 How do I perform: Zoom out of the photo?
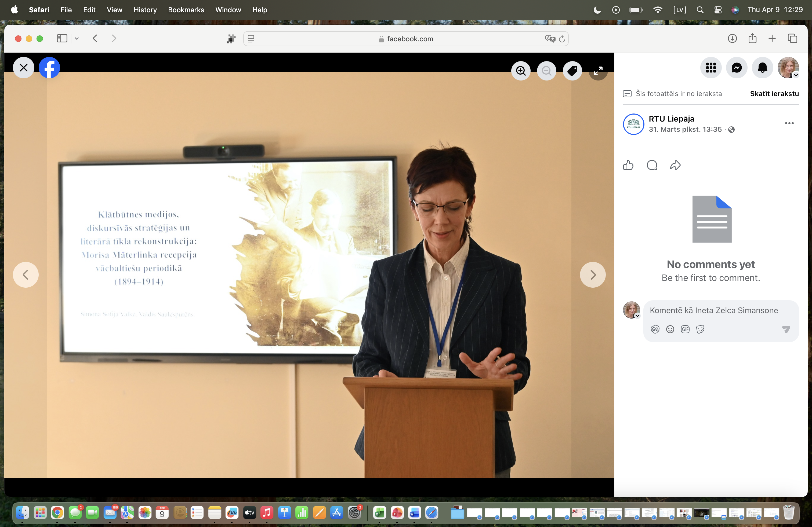click(546, 71)
